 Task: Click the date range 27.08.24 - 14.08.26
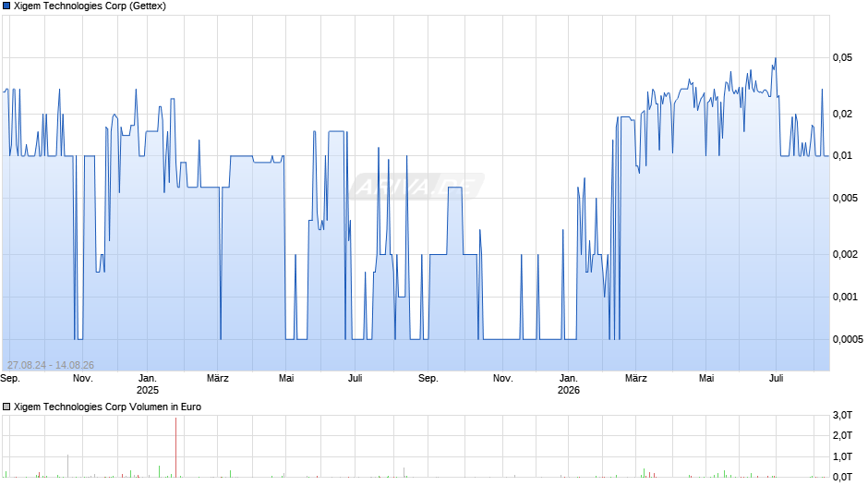point(51,365)
